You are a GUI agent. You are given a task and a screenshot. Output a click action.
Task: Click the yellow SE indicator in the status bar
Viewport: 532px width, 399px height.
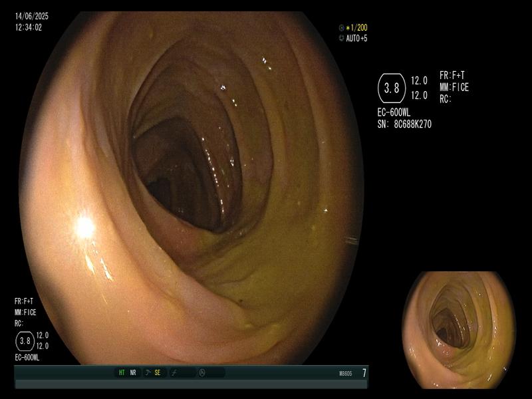pyautogui.click(x=158, y=372)
